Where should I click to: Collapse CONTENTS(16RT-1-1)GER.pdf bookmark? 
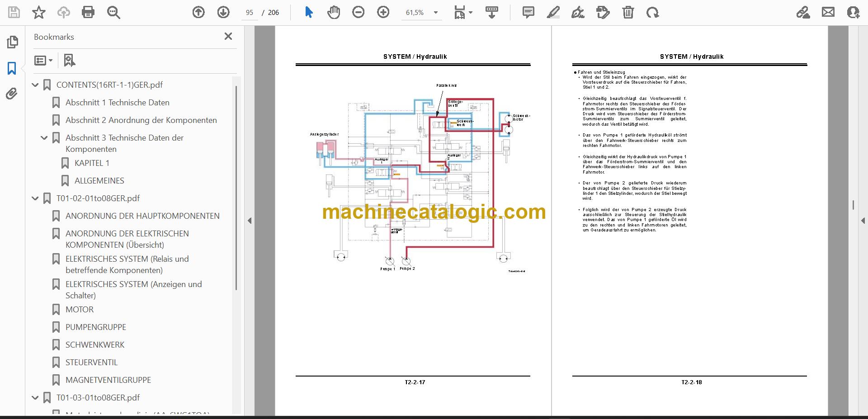[x=35, y=85]
